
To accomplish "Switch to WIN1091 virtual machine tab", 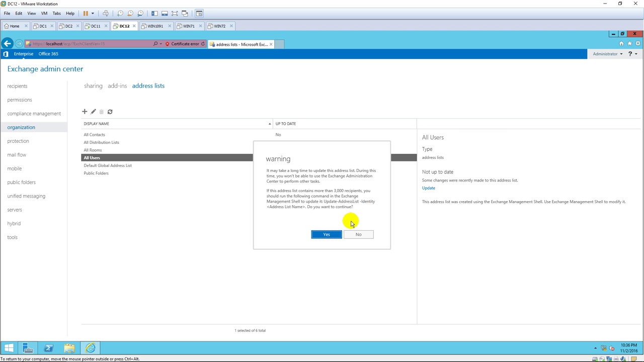I will (x=155, y=26).
